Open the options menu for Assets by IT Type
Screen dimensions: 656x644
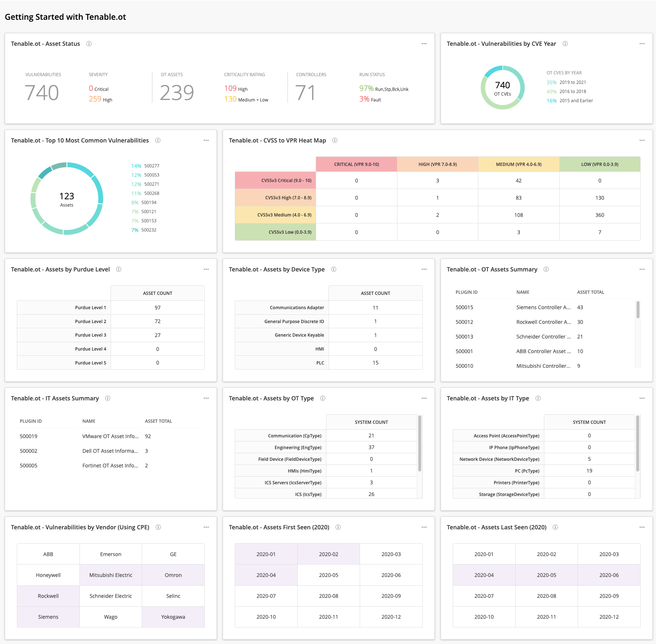point(642,398)
